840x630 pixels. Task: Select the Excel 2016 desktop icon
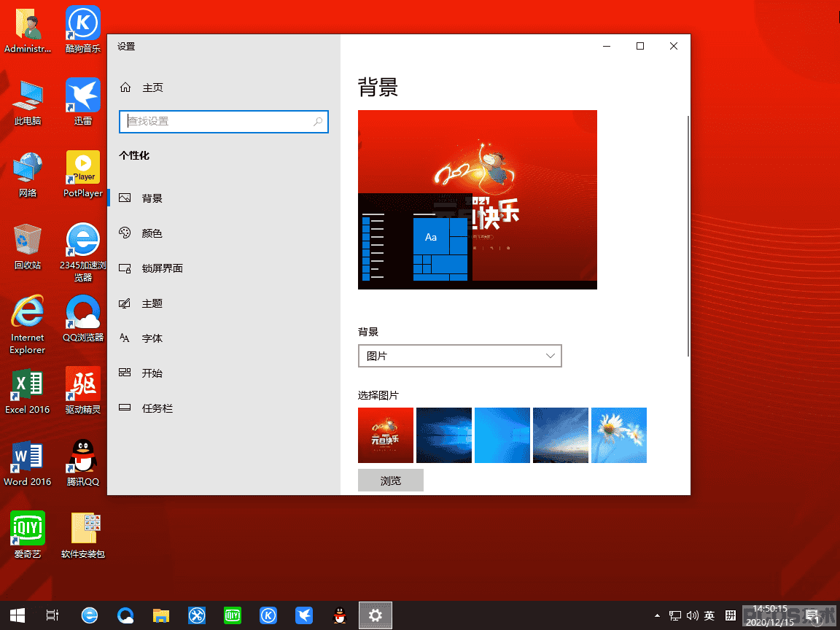[28, 391]
